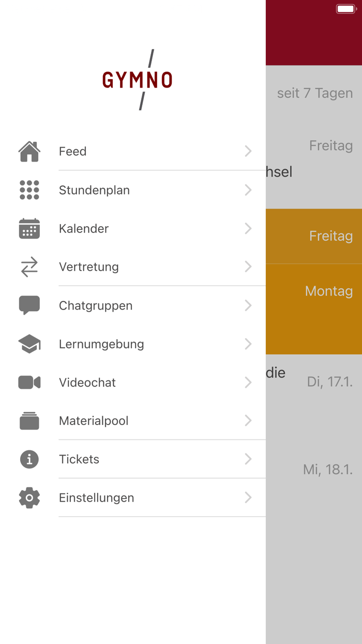Click the GYMNO logo at the top
The width and height of the screenshot is (362, 644).
coord(137,81)
